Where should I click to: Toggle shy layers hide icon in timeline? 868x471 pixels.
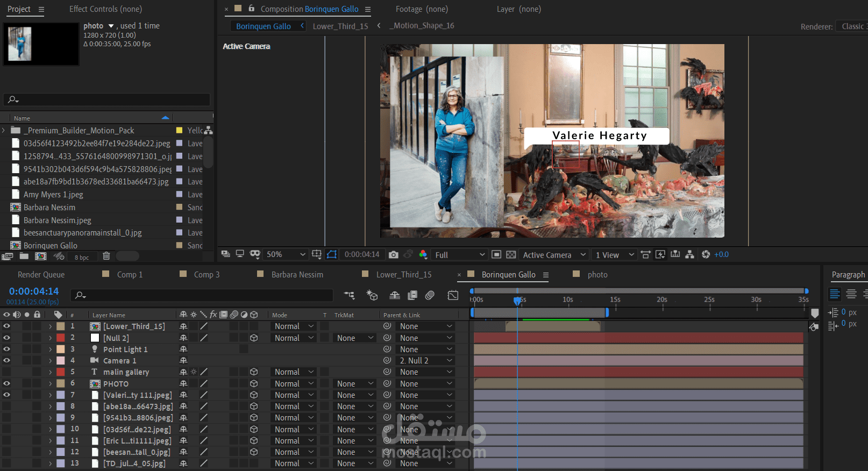pyautogui.click(x=395, y=295)
